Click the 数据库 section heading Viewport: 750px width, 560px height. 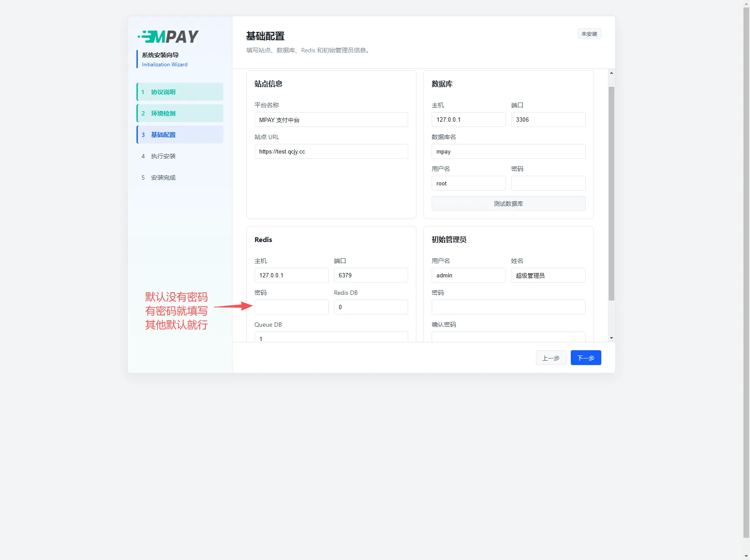pos(442,84)
